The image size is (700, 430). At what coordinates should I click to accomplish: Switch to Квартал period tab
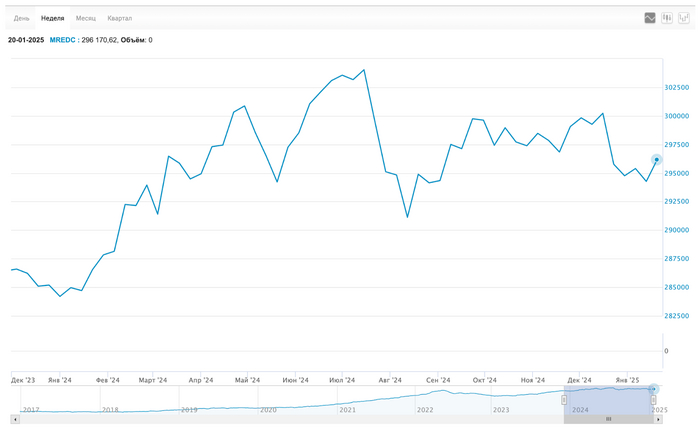point(120,18)
